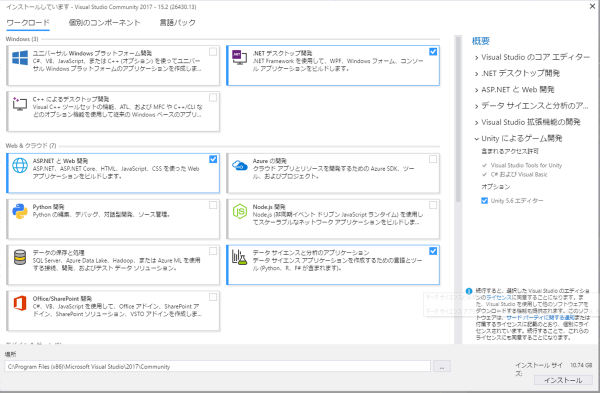Uncheck the .NET desktop development checkbox
This screenshot has height=393, width=600.
(433, 52)
